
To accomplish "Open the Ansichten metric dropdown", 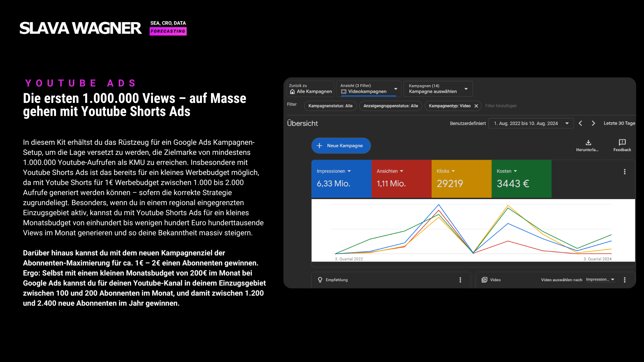I will pos(401,171).
